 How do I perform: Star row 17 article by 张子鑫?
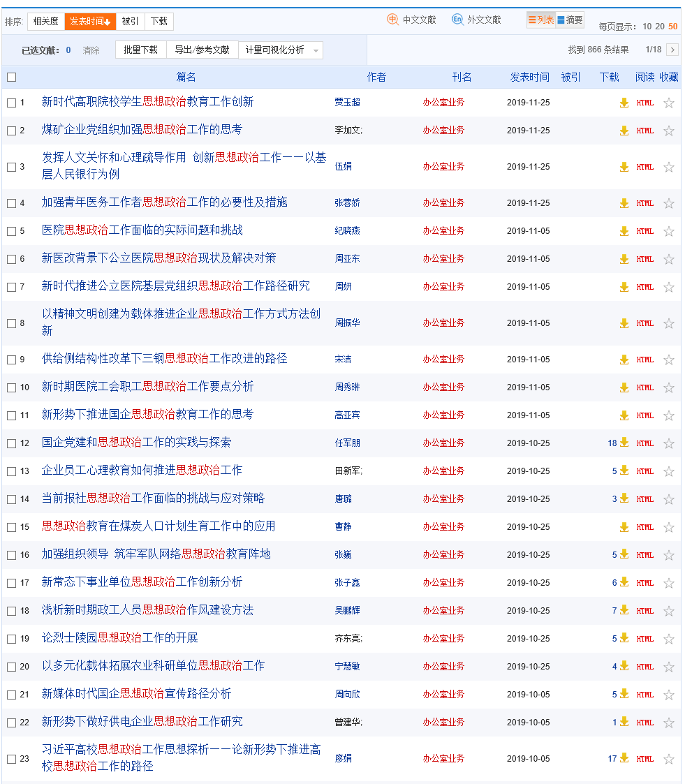[x=668, y=584]
